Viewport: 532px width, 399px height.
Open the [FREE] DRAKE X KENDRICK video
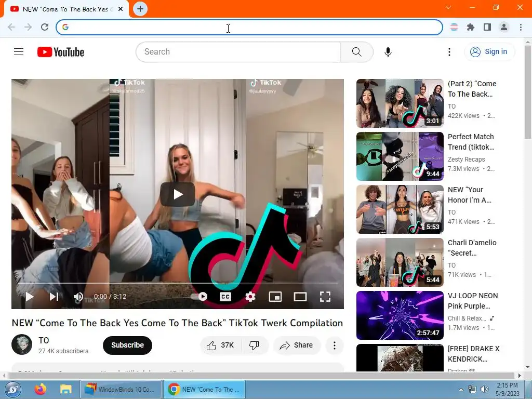400,357
